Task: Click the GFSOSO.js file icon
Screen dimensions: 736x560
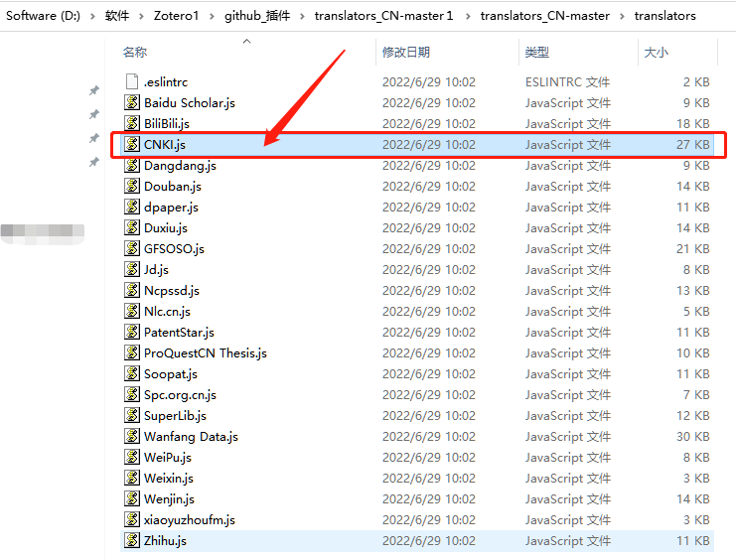Action: point(132,248)
